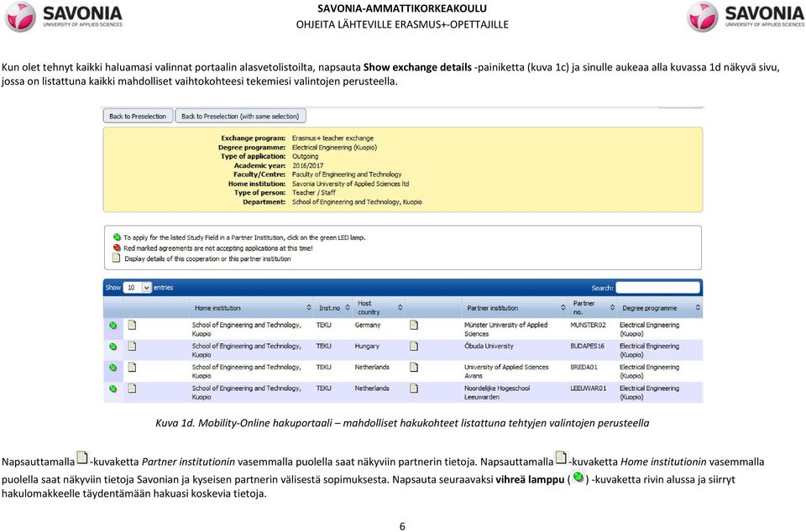The height and width of the screenshot is (532, 806).
Task: Click the Kuva 1d figure caption
Action: click(402, 423)
